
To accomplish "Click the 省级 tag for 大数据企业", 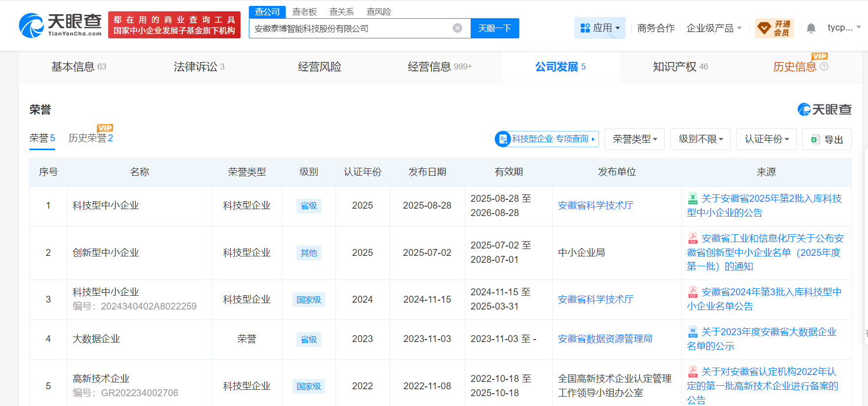I will [x=309, y=340].
